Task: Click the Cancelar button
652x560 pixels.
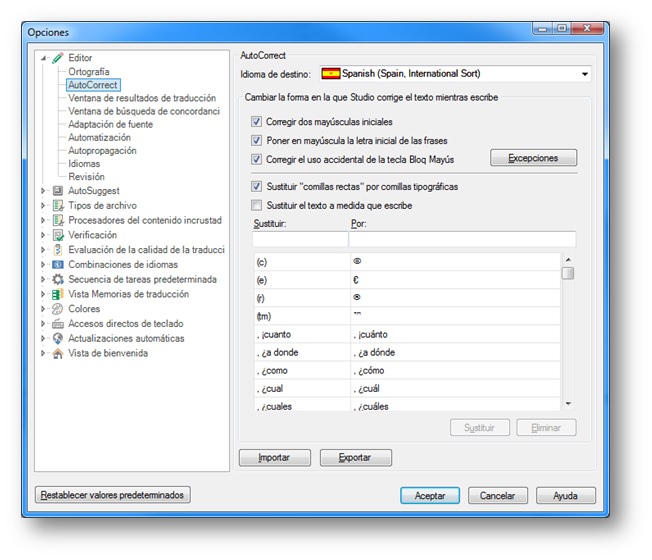Action: [x=498, y=496]
